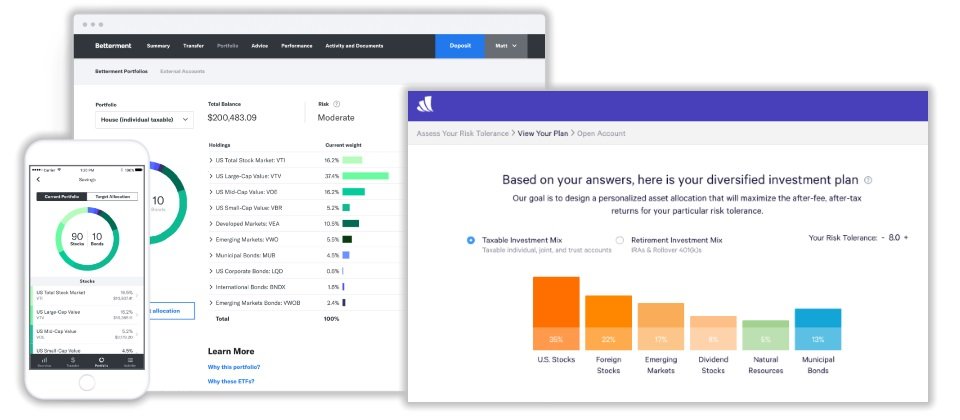Open the Why these ETFs? link
Screen dimensions: 960x420
[x=231, y=381]
